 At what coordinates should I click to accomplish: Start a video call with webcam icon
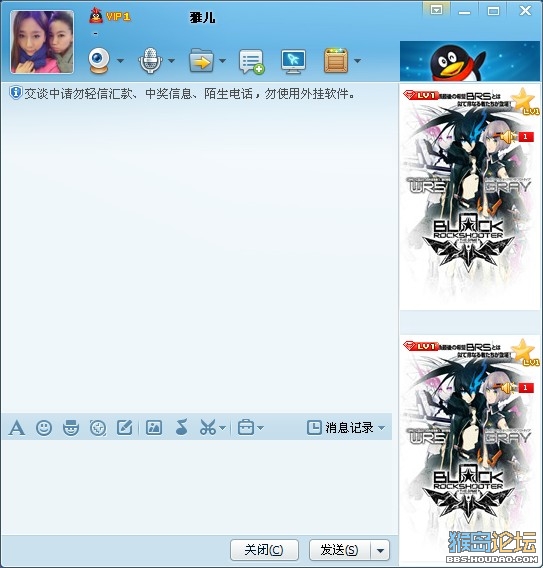coord(99,61)
